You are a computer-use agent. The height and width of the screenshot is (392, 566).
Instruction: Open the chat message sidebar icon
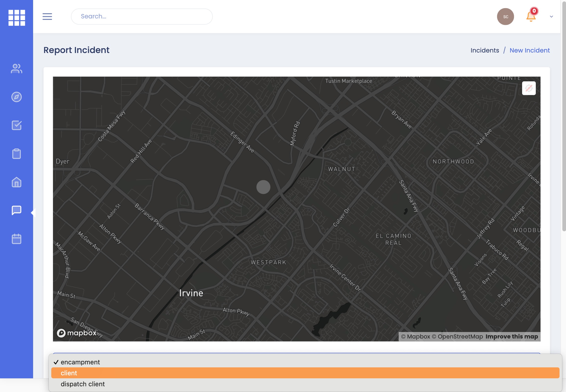click(16, 210)
